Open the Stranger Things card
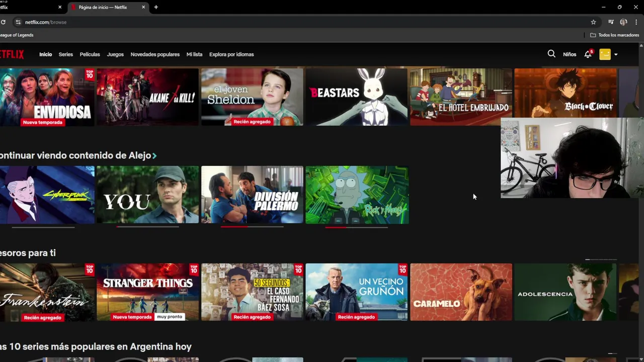The width and height of the screenshot is (644, 362). (x=147, y=292)
